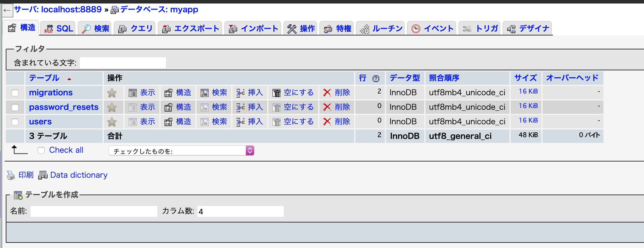Open the デザイナ tab
The height and width of the screenshot is (248, 644).
(x=527, y=28)
